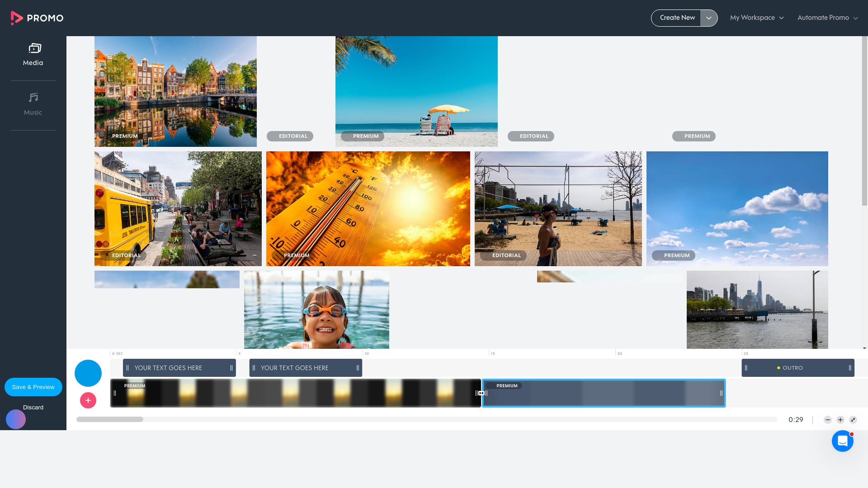
Task: Click the Promo logo
Action: coord(37,18)
